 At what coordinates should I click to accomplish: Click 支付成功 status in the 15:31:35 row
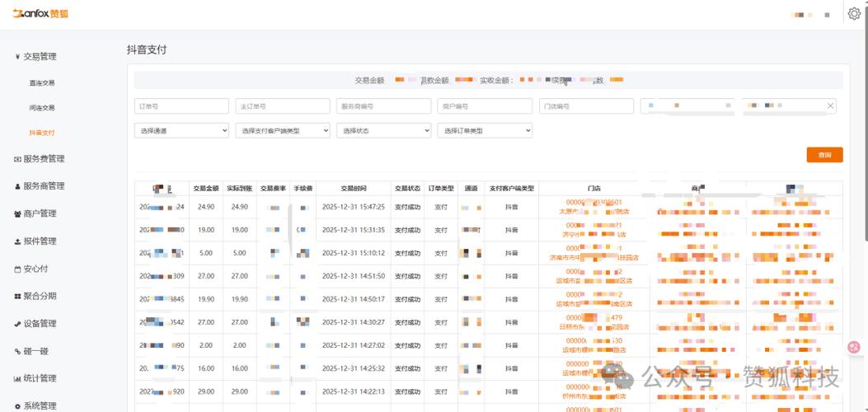point(407,230)
